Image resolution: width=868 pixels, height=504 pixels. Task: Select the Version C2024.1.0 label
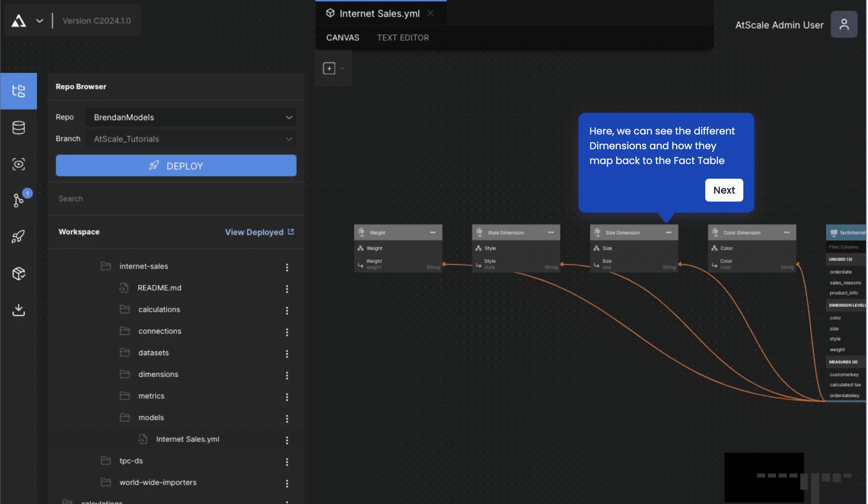pos(97,21)
